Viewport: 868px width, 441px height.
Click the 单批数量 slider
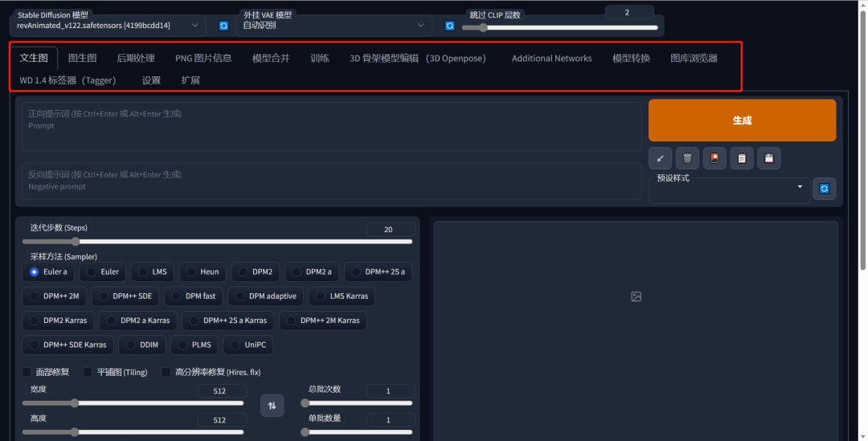coord(358,432)
